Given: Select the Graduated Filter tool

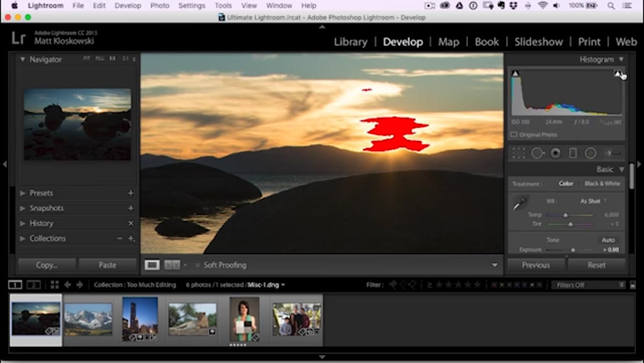Looking at the screenshot, I should click(x=573, y=154).
